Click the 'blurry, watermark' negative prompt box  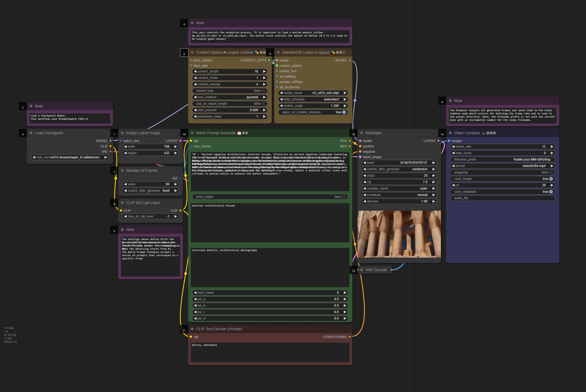click(x=270, y=352)
